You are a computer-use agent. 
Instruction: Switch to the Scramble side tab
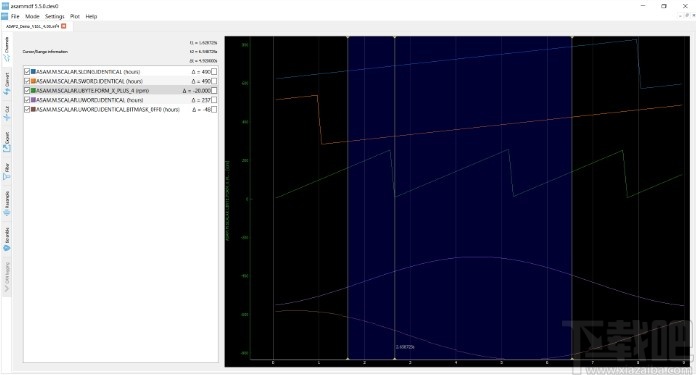(7, 241)
